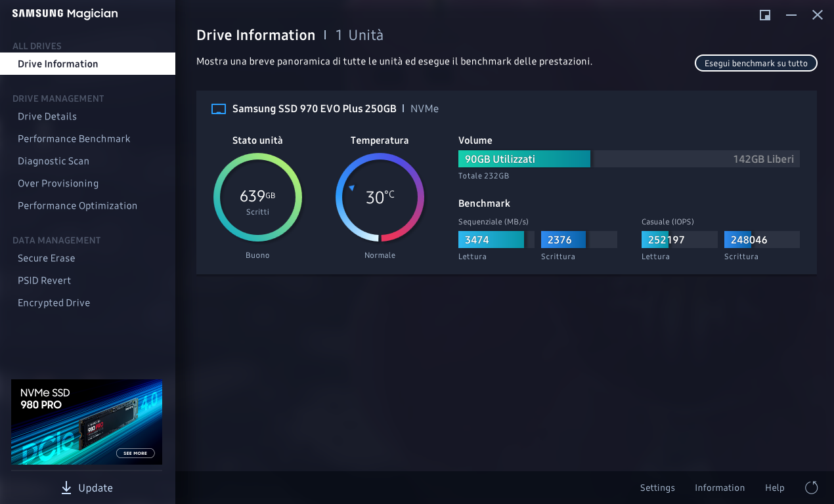Click the NVMe label beside drive name
This screenshot has height=504, width=834.
click(424, 109)
